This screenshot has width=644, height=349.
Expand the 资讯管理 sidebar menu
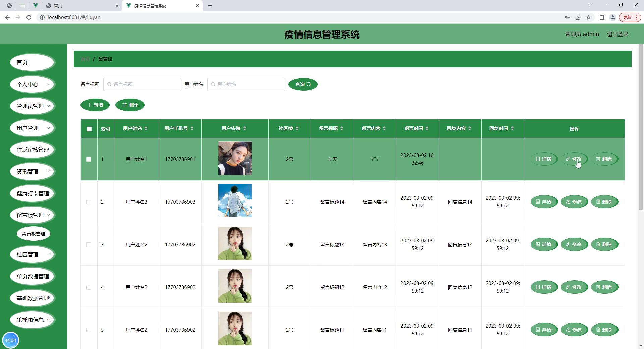coord(33,171)
